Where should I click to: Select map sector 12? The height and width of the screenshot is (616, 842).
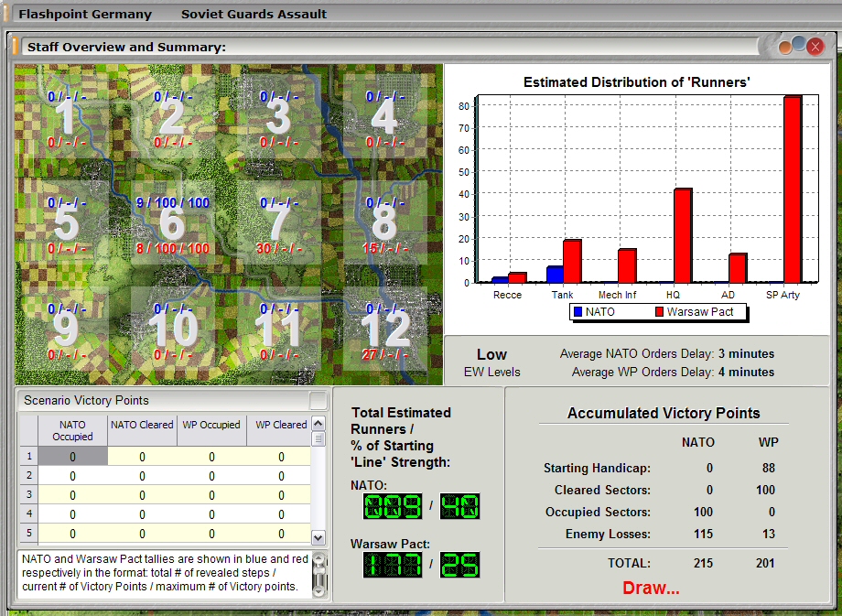point(384,329)
